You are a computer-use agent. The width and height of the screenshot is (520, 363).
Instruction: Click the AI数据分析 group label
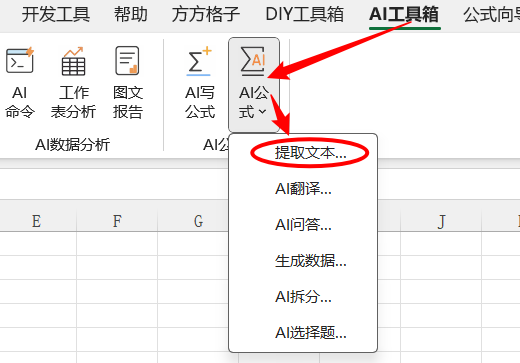click(73, 145)
